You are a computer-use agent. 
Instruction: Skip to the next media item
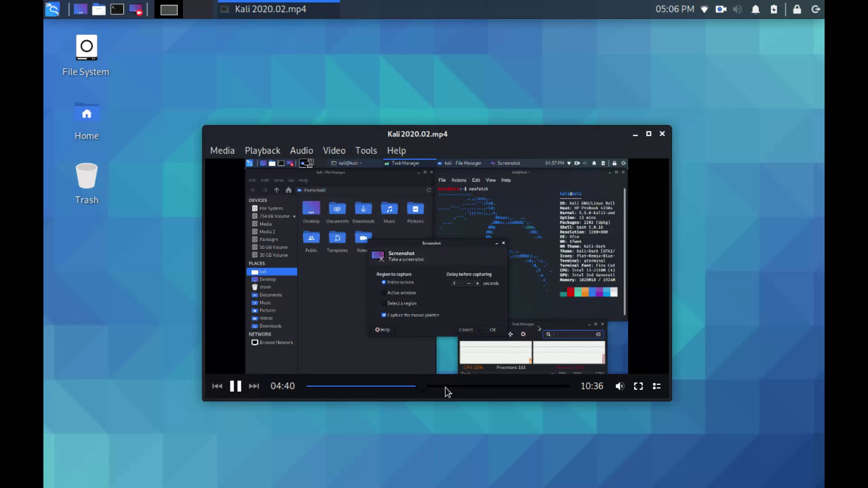[x=254, y=386]
